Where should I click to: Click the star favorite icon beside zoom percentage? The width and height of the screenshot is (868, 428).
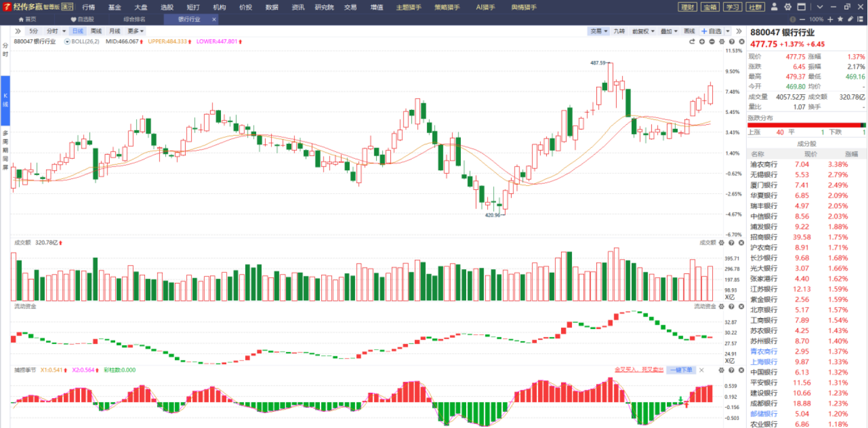point(841,19)
